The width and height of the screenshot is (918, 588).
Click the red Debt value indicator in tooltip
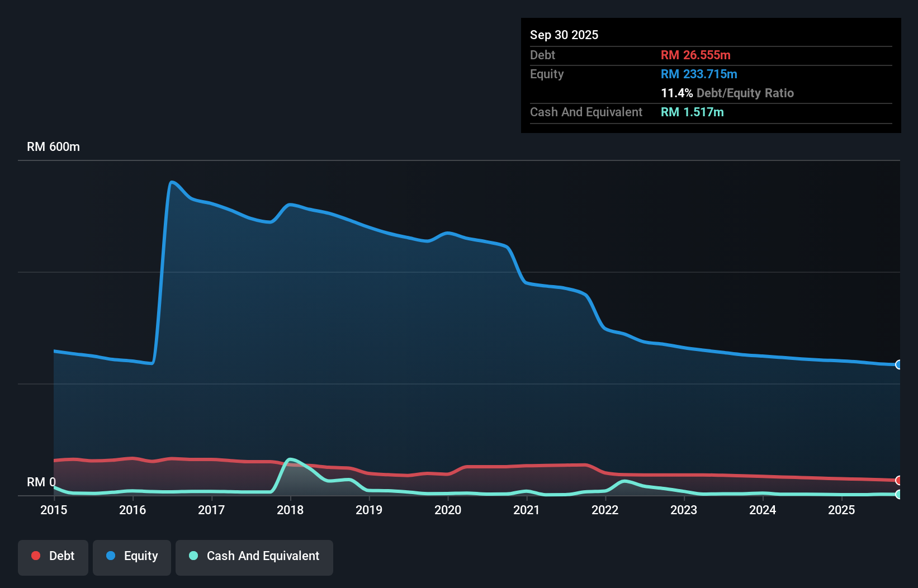(x=695, y=55)
